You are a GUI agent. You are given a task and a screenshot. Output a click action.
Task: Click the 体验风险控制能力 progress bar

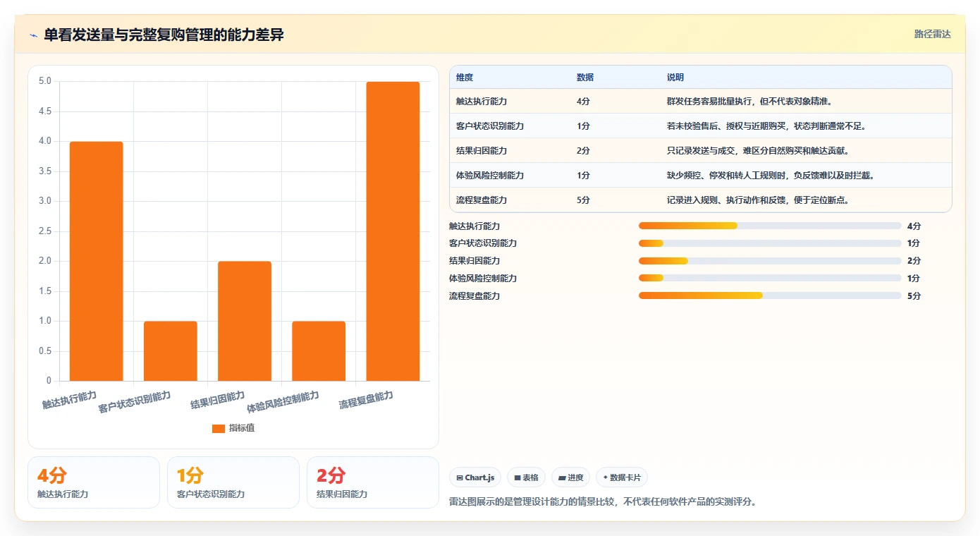click(x=770, y=278)
